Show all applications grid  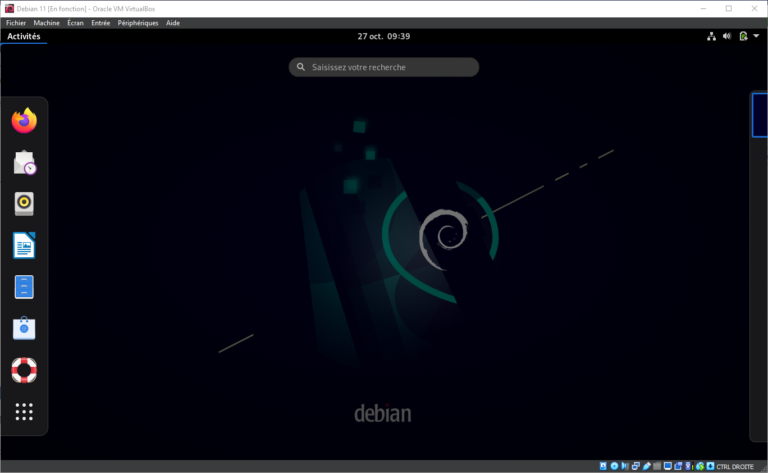pos(24,412)
